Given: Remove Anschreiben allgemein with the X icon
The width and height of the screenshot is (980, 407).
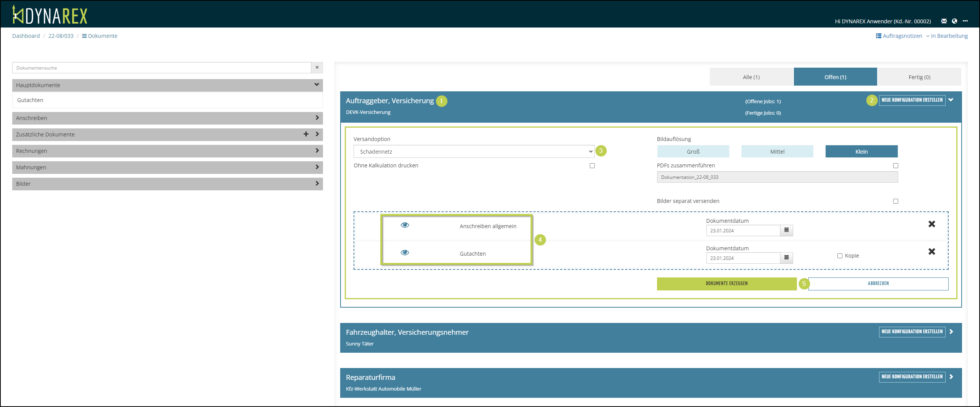Looking at the screenshot, I should tap(931, 224).
